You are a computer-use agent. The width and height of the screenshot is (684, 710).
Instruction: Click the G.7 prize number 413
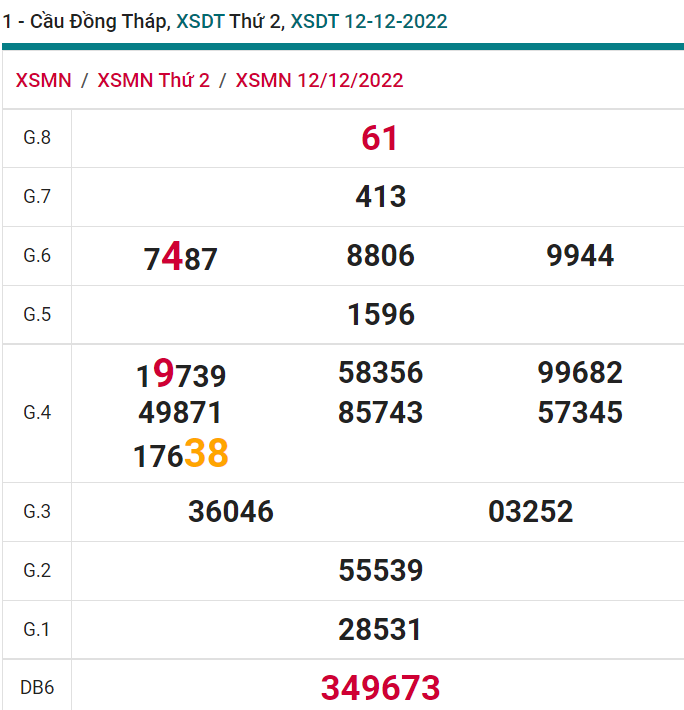(380, 197)
